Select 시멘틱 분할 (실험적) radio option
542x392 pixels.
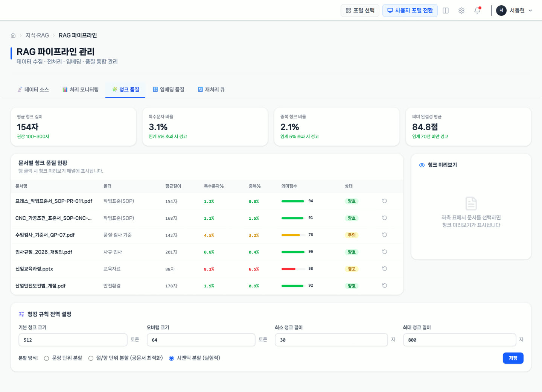[171, 358]
